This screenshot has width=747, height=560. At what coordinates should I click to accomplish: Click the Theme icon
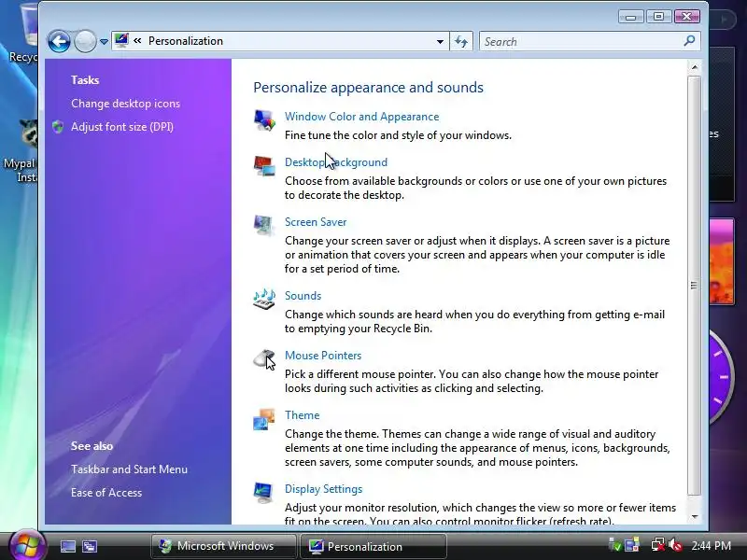(x=264, y=419)
